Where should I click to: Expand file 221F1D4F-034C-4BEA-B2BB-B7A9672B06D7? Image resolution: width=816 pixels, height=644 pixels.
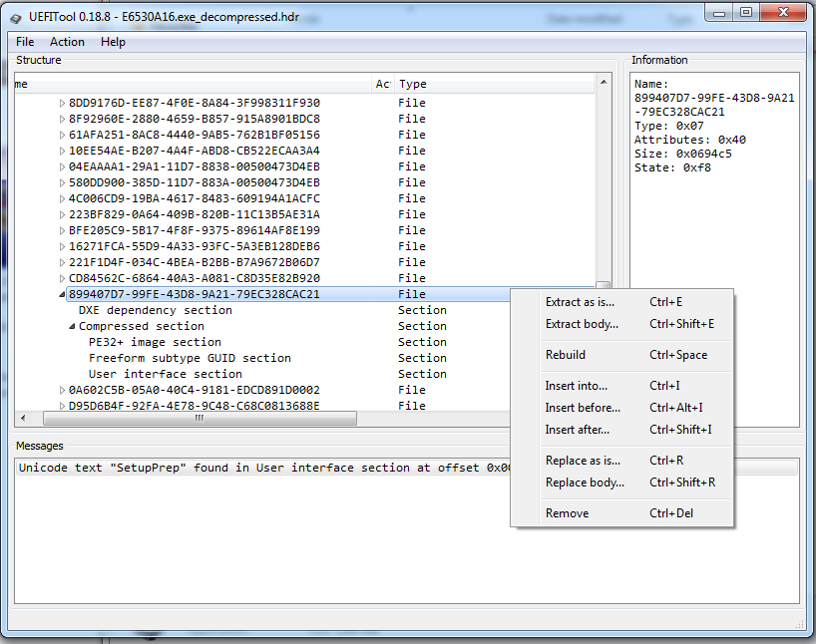62,263
